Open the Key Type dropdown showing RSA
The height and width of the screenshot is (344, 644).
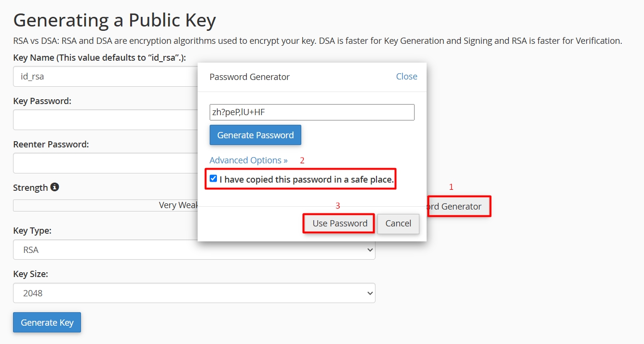pyautogui.click(x=194, y=250)
